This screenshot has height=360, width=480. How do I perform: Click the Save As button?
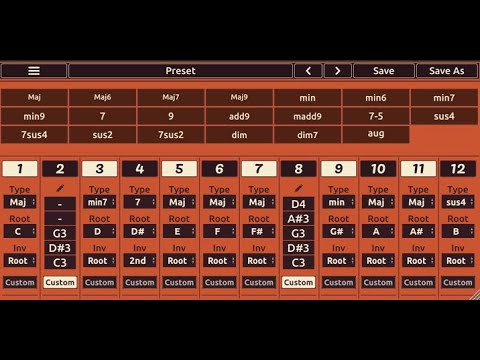click(447, 71)
